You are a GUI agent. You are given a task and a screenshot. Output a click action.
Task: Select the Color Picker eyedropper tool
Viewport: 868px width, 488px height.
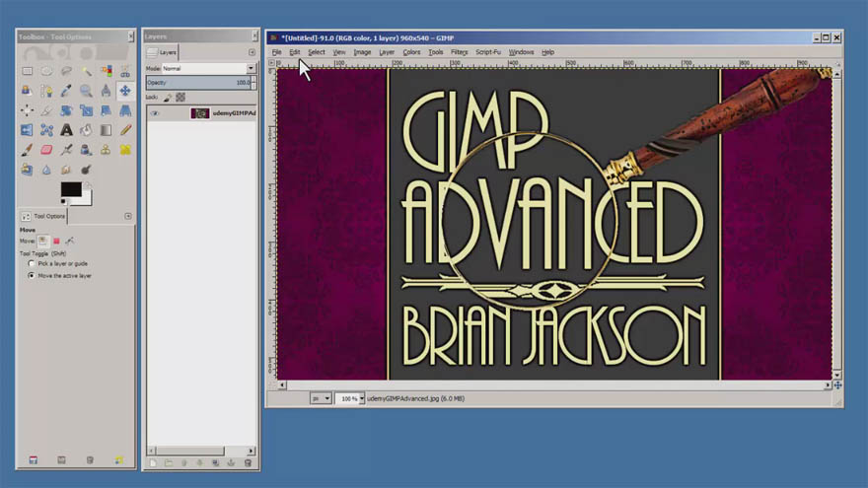[x=66, y=91]
